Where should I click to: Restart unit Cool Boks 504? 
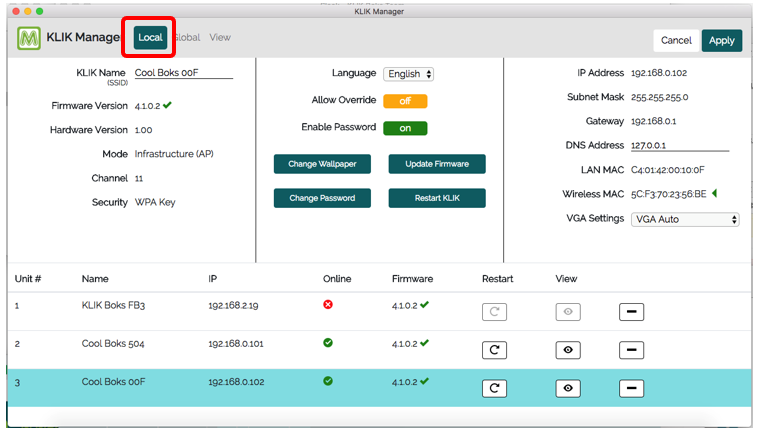[494, 350]
